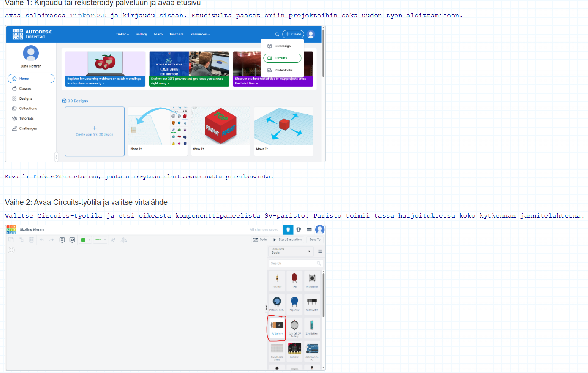This screenshot has width=588, height=373.
Task: Click the Delete trash icon
Action: (x=31, y=240)
